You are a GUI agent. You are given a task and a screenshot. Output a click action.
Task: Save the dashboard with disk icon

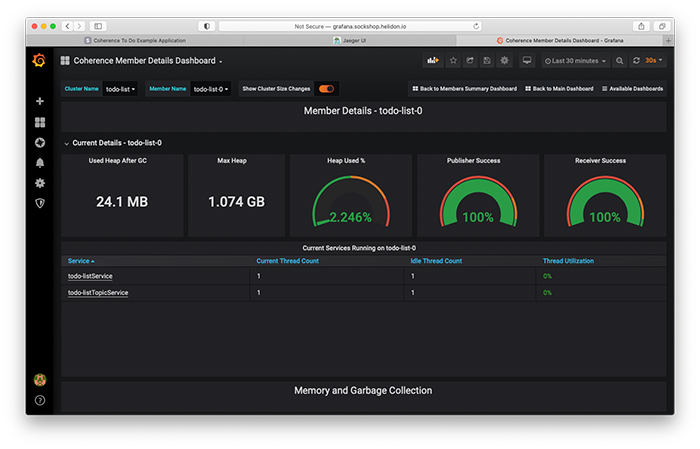click(487, 60)
